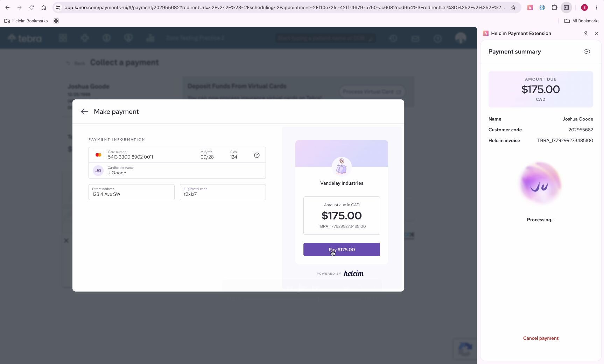
Task: Click the MM/YY expiry field
Action: tap(207, 155)
